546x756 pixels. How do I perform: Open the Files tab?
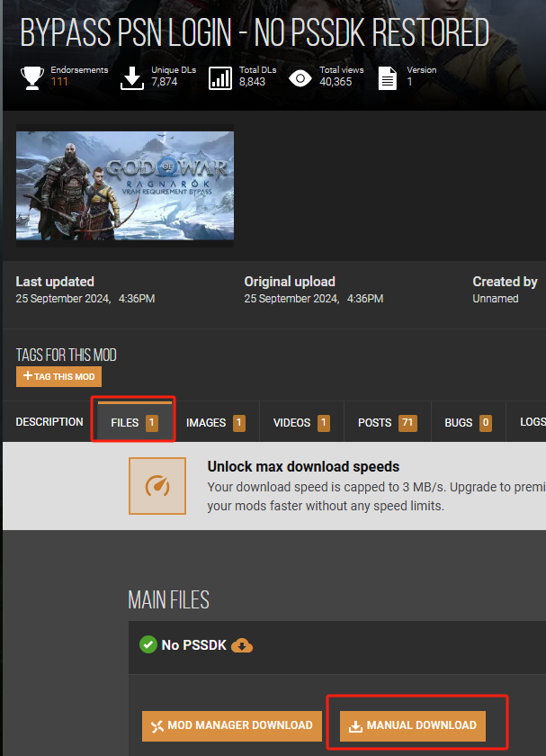tap(133, 422)
